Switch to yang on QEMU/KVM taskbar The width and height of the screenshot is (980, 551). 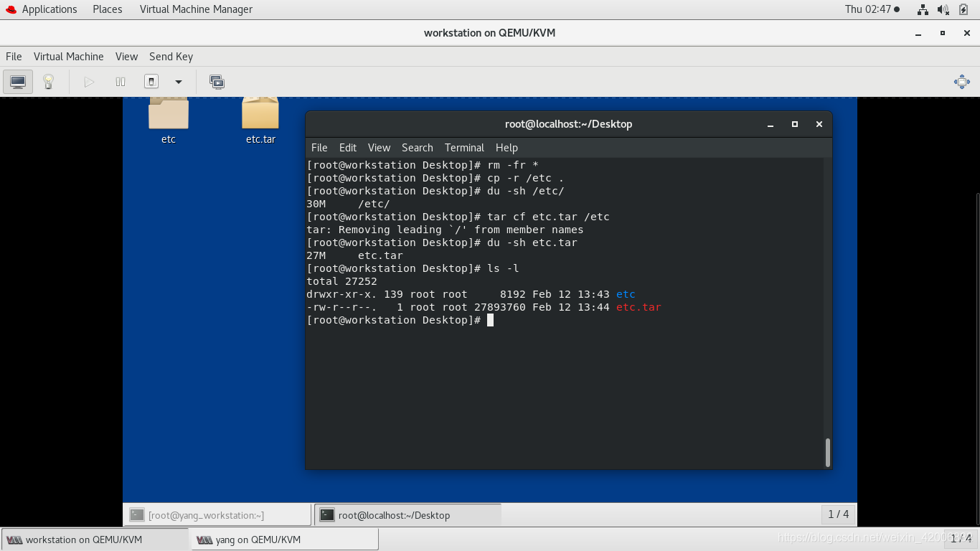[284, 540]
